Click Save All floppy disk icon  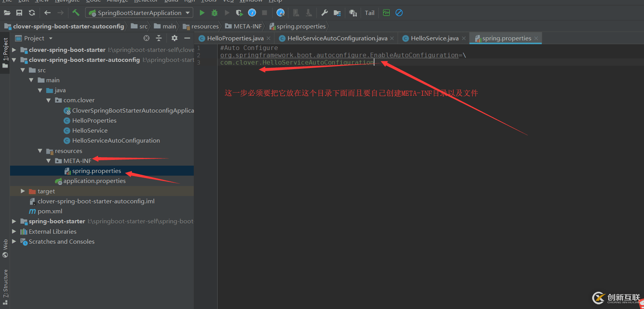coord(19,13)
